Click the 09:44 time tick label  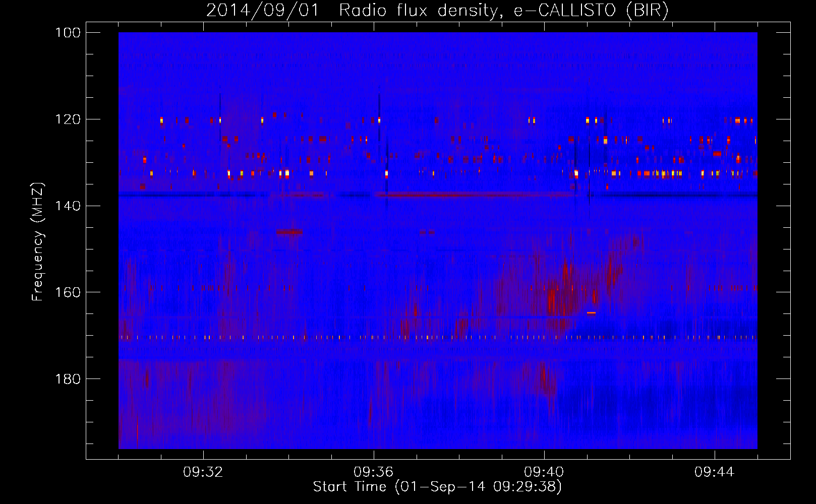point(715,472)
